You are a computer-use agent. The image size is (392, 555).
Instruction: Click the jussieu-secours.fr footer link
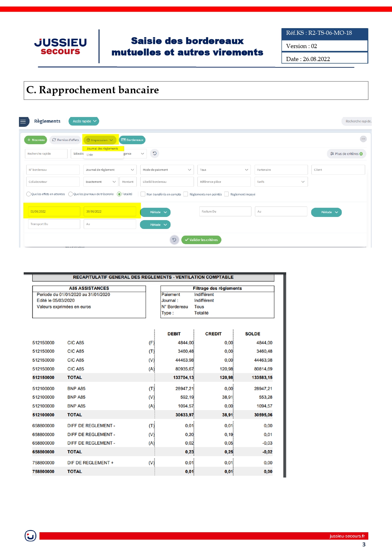click(347, 536)
